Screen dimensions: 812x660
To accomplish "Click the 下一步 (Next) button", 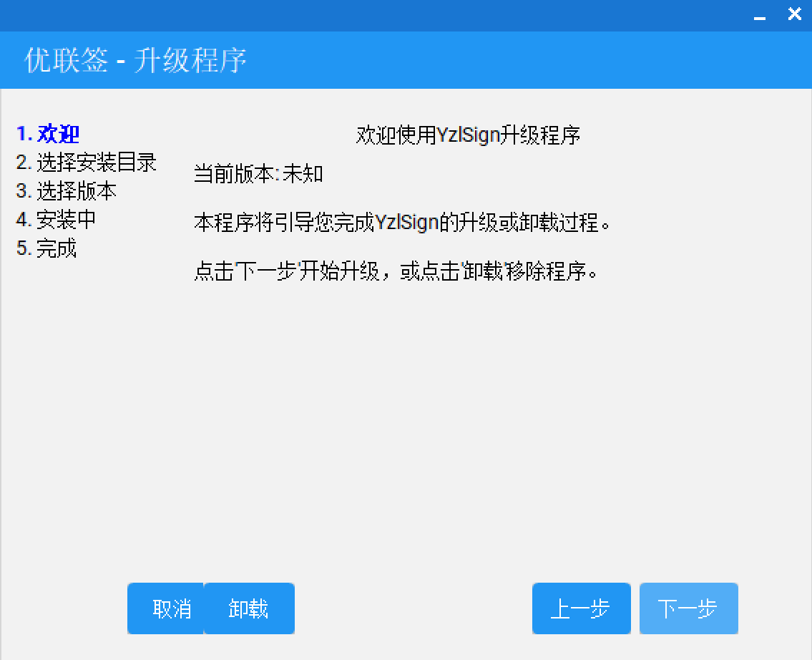I will pos(688,608).
